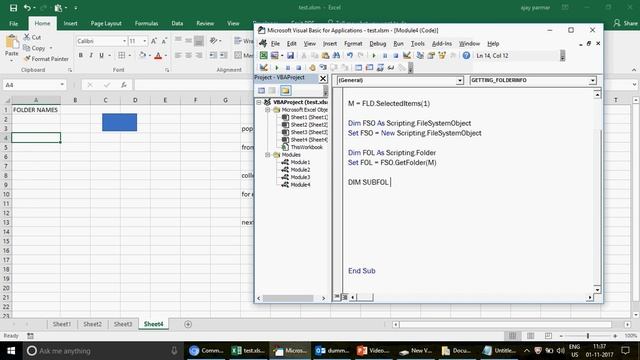The image size is (640, 360).
Task: Open Properties Window icon in VBA toolbar
Action: pos(431,56)
